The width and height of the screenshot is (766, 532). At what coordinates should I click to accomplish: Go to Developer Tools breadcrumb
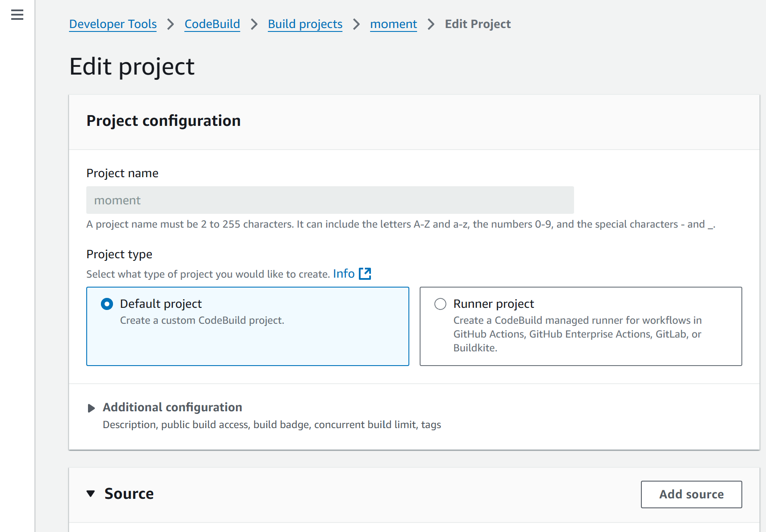click(x=113, y=24)
